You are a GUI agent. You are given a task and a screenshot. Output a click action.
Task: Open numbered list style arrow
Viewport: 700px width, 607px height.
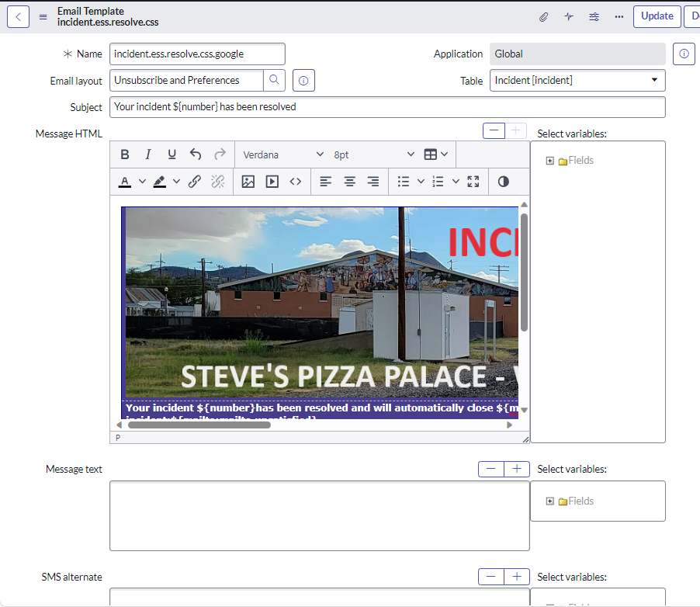pos(456,182)
